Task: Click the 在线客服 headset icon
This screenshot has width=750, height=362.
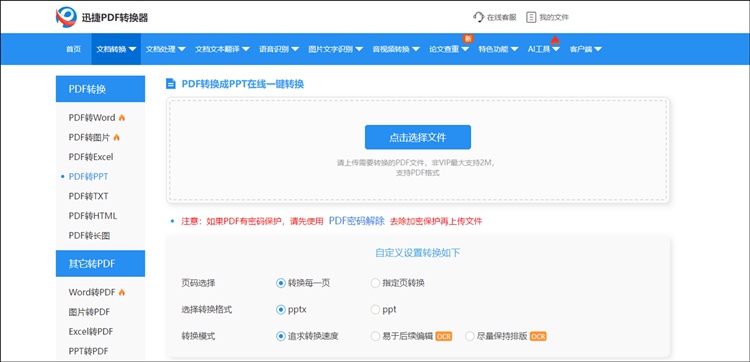Action: click(478, 18)
